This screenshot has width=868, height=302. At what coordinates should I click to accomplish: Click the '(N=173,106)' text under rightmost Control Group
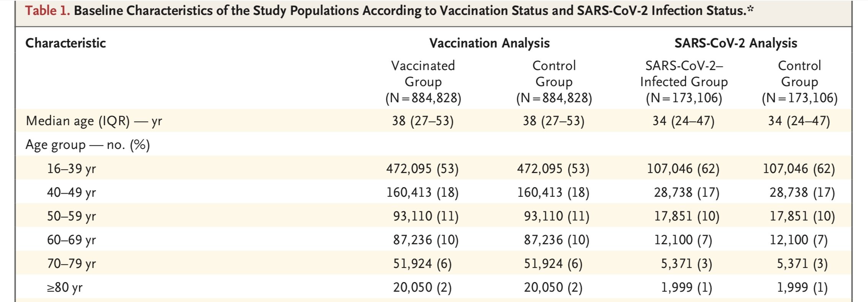pyautogui.click(x=800, y=98)
